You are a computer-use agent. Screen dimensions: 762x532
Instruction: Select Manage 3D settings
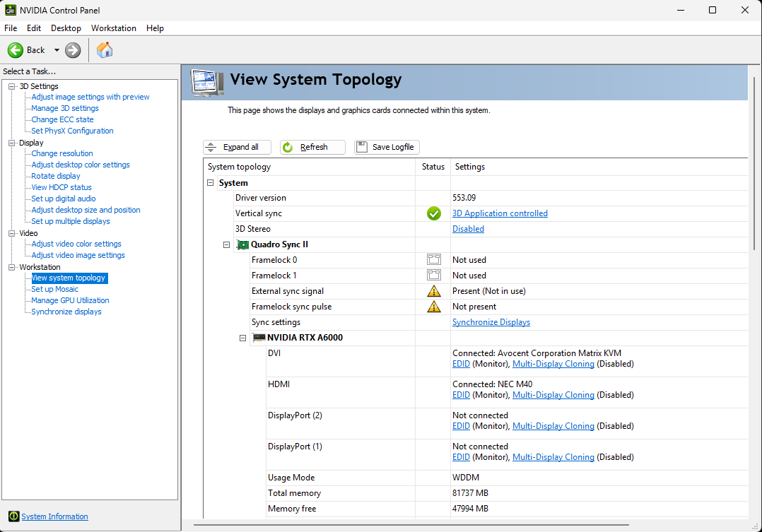[x=64, y=108]
